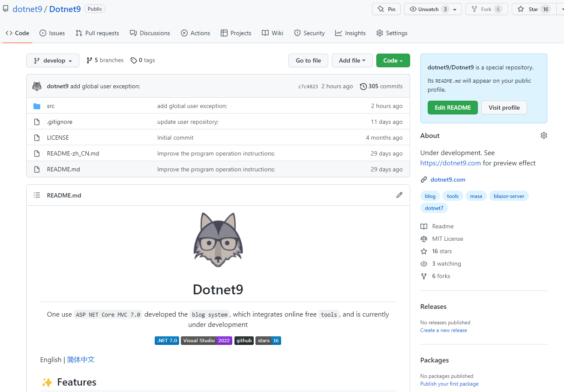Open README-zh_CN.md file name
564x392 pixels.
[x=73, y=153]
